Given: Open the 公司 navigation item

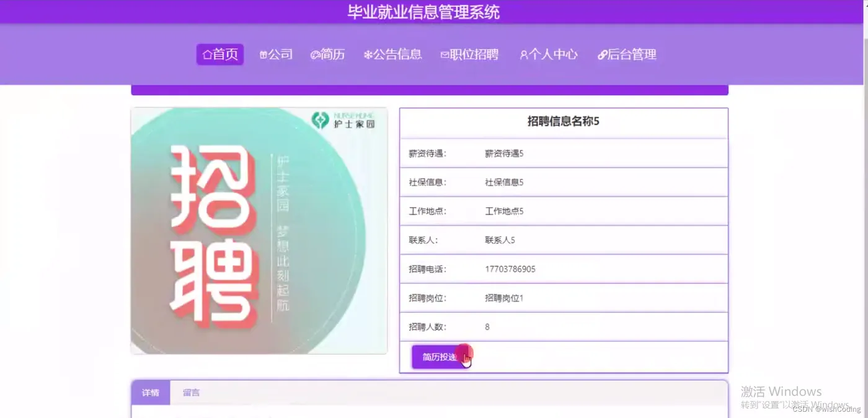Looking at the screenshot, I should tap(276, 54).
